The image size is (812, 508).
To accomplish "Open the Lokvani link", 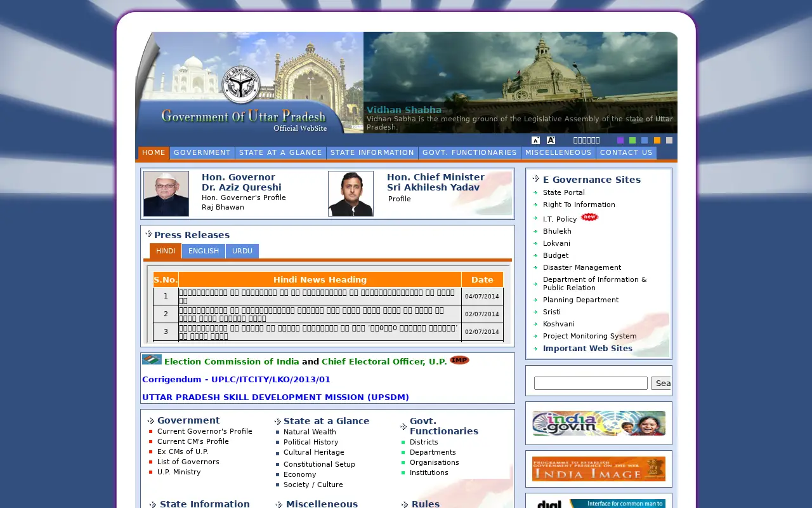I will (556, 243).
